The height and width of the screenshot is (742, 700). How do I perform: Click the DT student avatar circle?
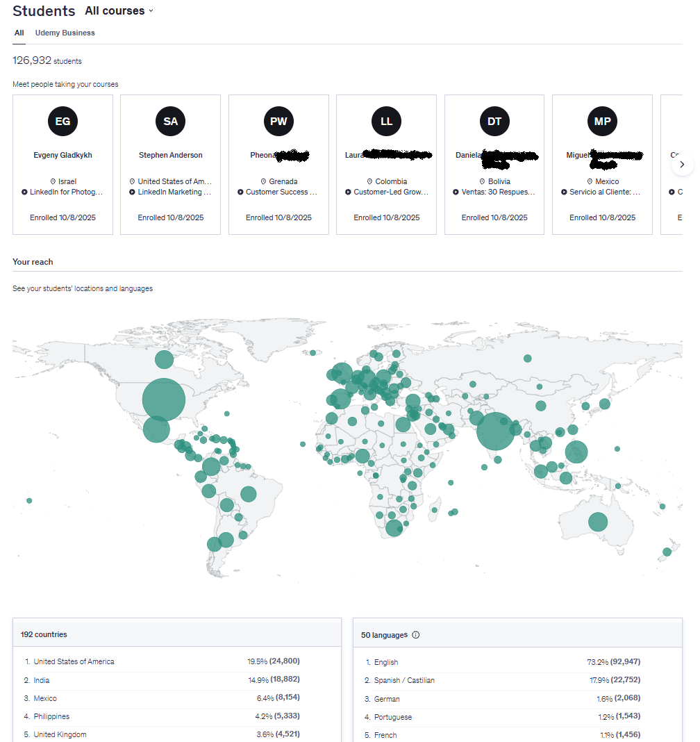[x=494, y=122]
